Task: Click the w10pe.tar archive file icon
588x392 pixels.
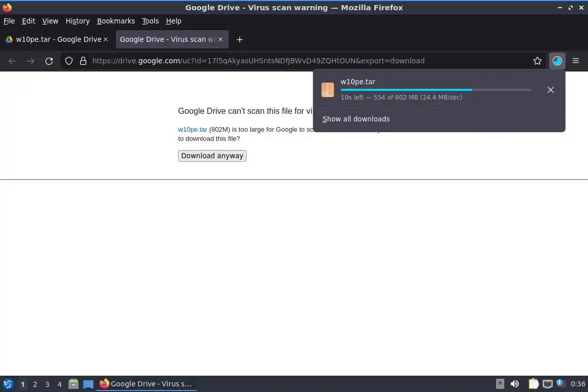Action: 327,90
